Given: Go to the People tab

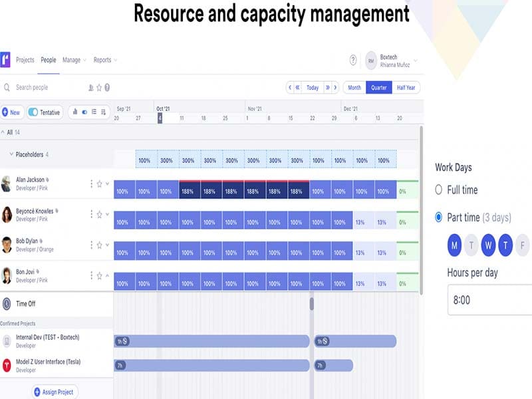Looking at the screenshot, I should tap(49, 60).
